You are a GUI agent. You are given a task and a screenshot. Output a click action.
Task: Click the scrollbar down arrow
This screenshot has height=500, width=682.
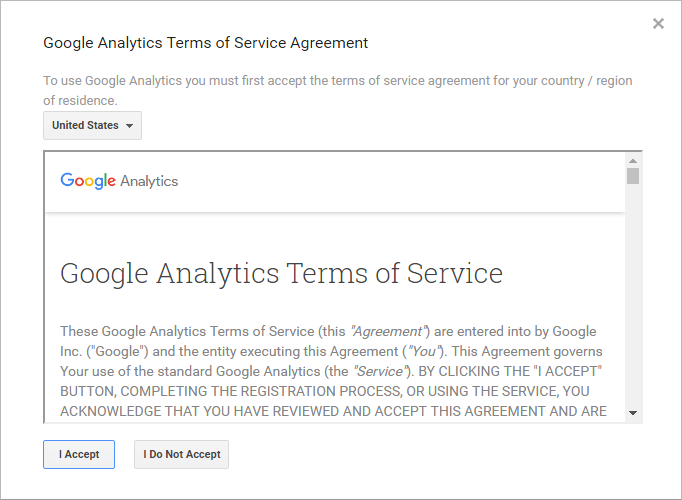click(633, 413)
